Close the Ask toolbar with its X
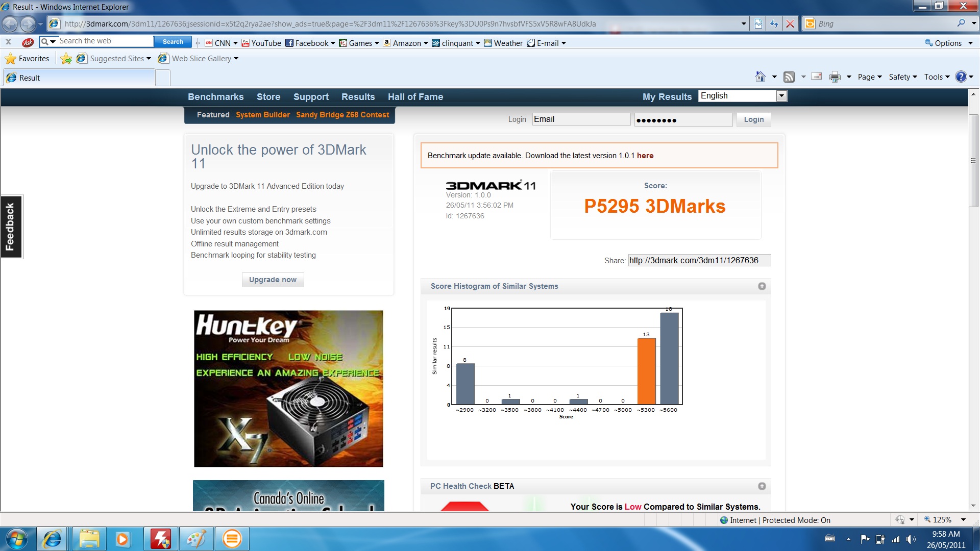 8,42
